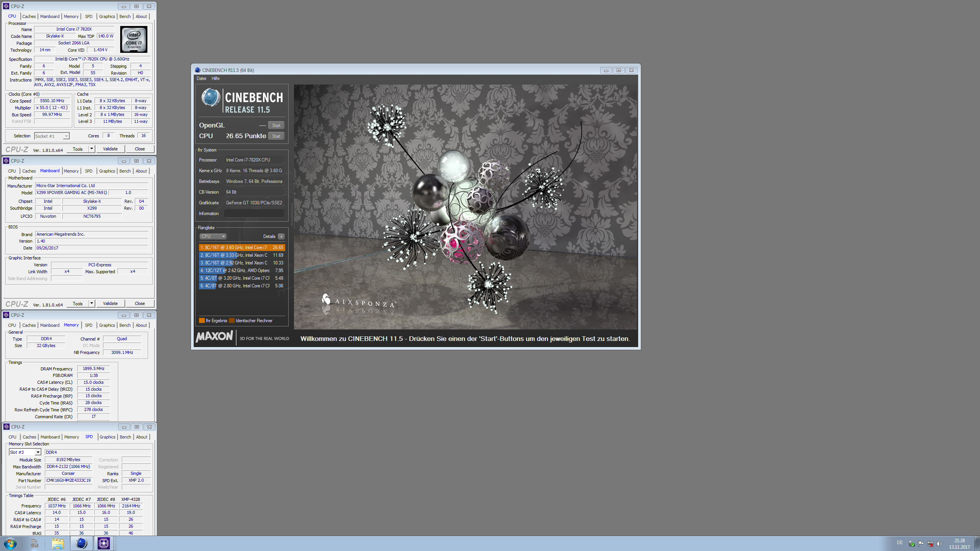
Task: Click the Cinebench R11.5 title bar icon
Action: pos(198,70)
